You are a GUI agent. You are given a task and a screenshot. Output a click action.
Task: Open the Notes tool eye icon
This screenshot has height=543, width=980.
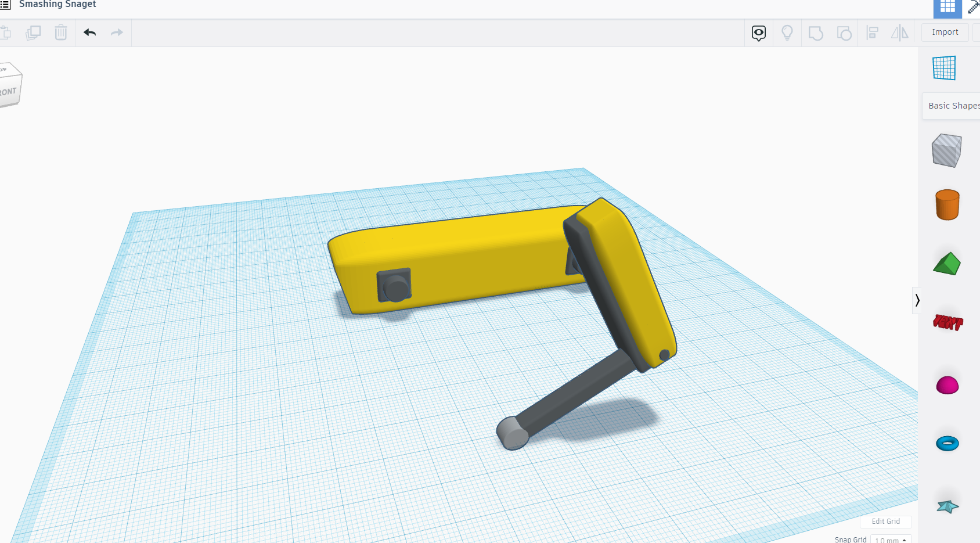click(x=759, y=33)
